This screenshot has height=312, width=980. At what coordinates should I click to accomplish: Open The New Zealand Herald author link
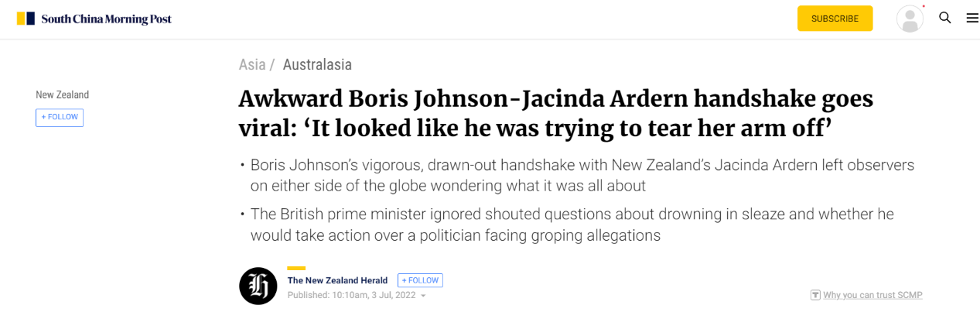click(337, 280)
